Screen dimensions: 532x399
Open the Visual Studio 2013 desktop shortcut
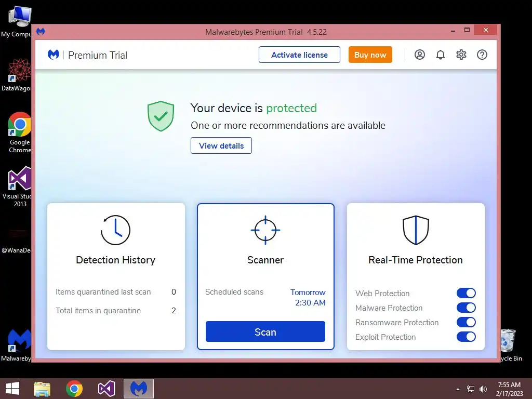(16, 187)
